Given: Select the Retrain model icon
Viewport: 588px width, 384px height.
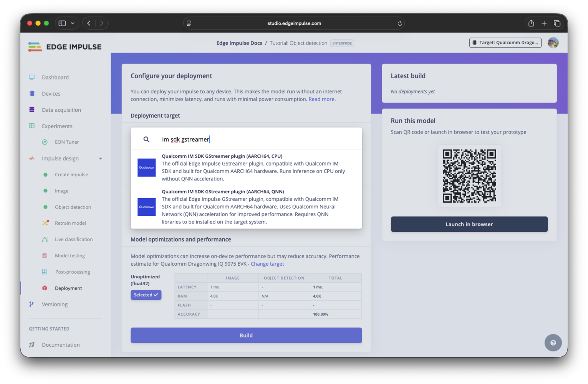Looking at the screenshot, I should click(45, 223).
